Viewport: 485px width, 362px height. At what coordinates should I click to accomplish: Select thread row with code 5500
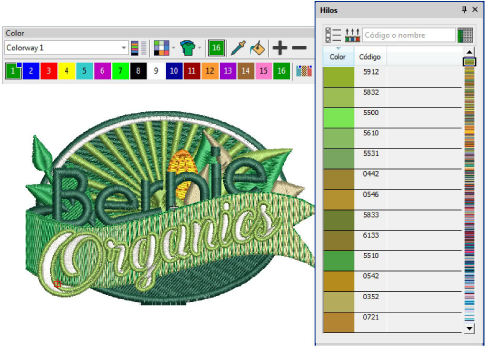coord(392,118)
